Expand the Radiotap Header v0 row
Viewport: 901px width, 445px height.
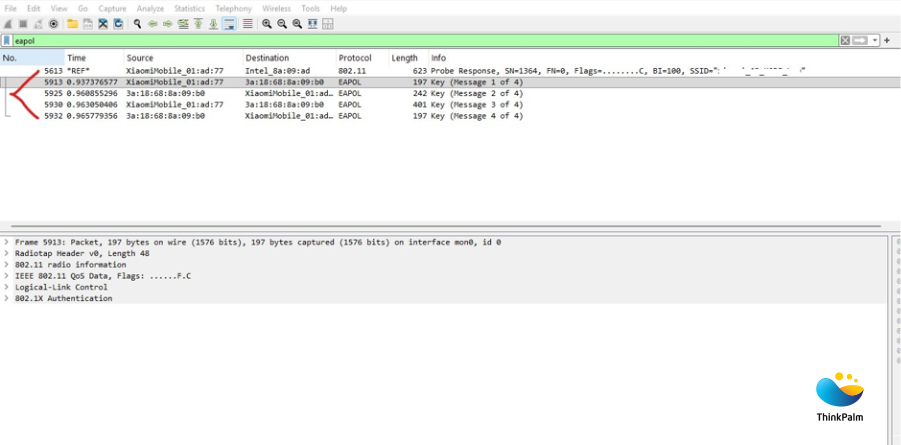[6, 254]
